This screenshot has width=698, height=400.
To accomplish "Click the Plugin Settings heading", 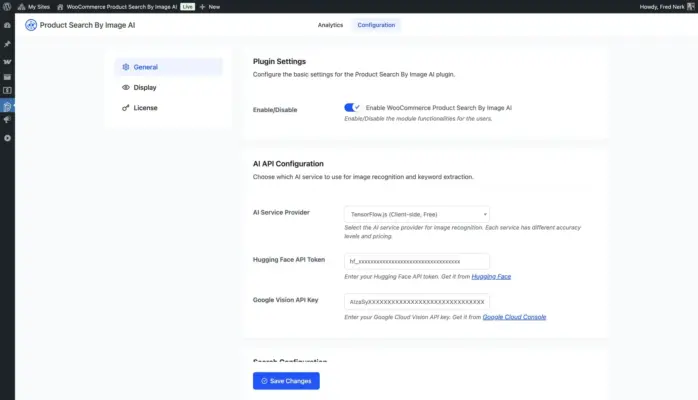I will pos(279,61).
